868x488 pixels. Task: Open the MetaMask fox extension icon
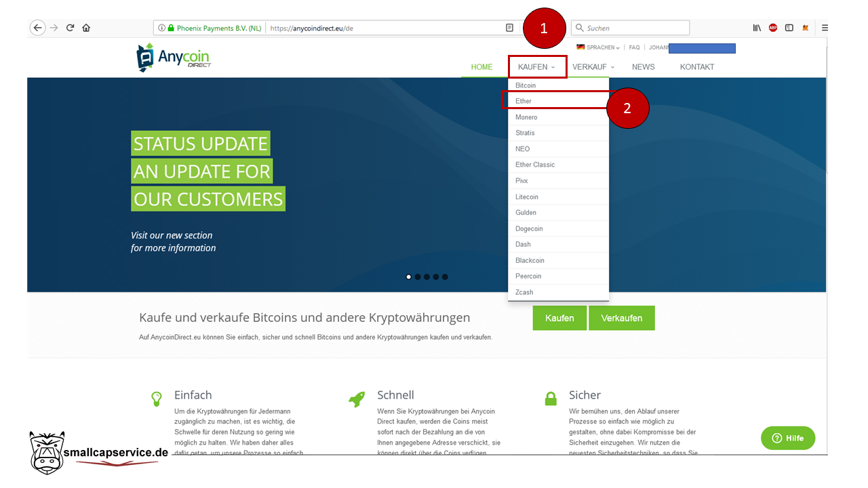[x=806, y=28]
